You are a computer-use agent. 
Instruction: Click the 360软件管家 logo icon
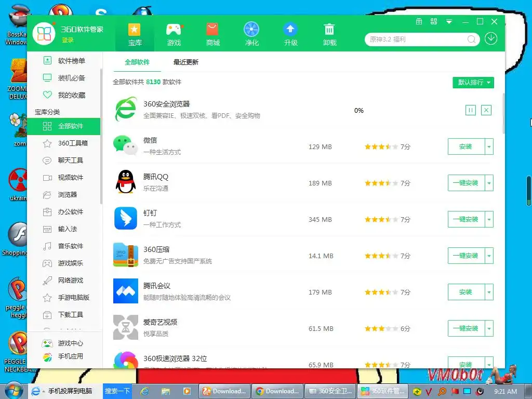tap(44, 34)
